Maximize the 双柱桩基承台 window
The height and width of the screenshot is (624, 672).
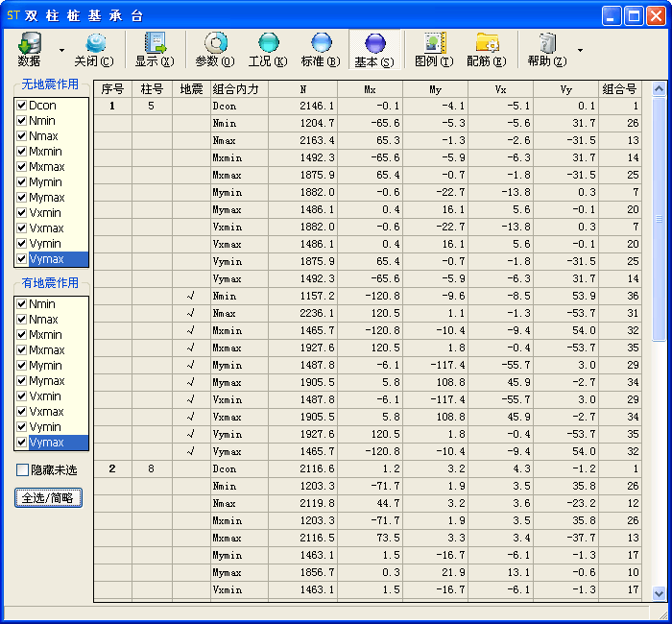[634, 16]
